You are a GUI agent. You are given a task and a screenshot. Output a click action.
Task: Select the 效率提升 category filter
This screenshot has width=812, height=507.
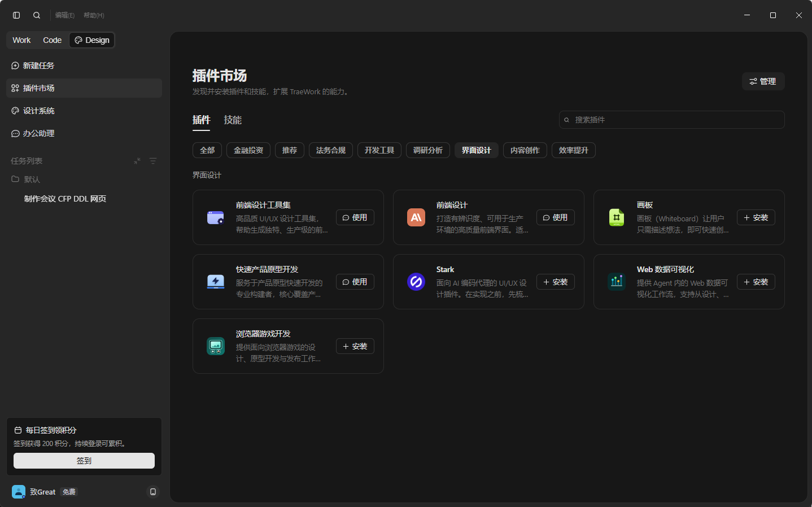[x=574, y=150]
